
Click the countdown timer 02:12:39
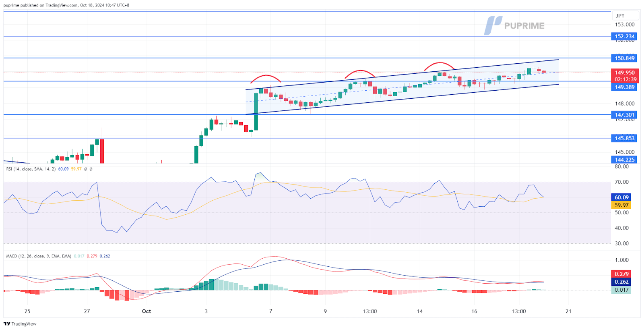625,79
